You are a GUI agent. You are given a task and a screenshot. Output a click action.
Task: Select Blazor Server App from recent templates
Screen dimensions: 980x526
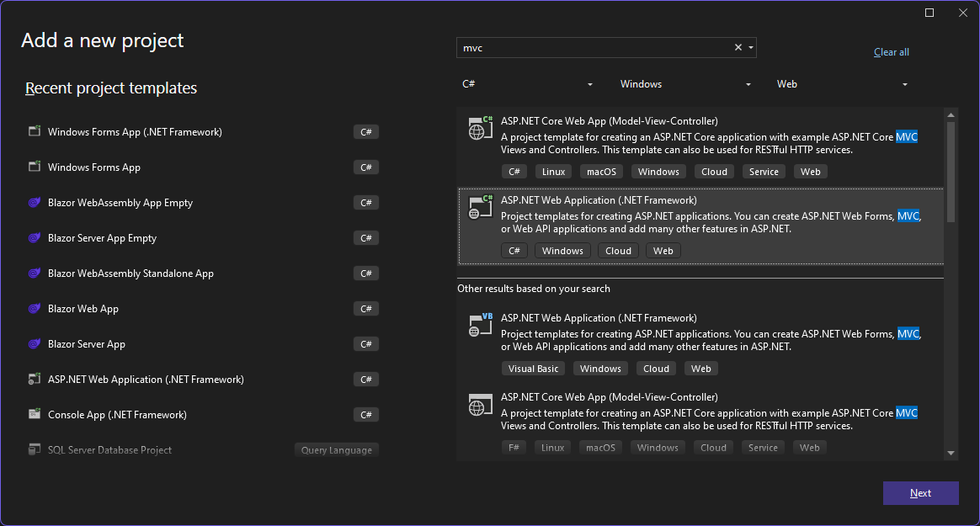coord(87,344)
